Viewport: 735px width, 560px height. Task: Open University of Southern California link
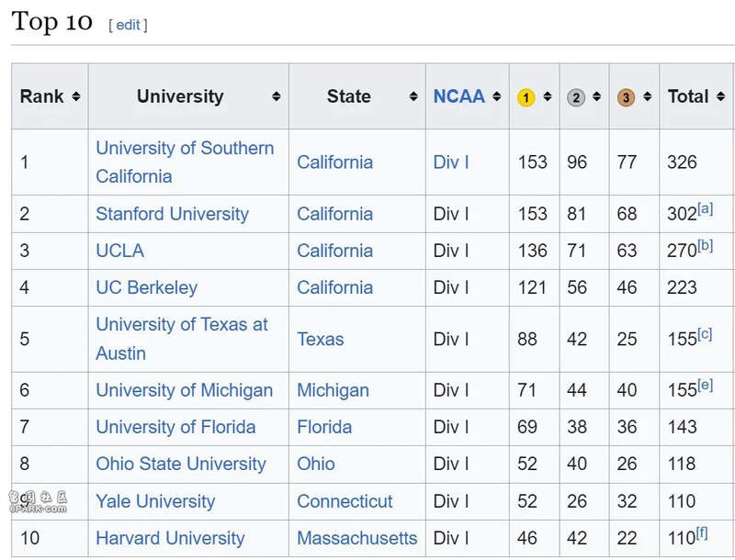pyautogui.click(x=185, y=162)
